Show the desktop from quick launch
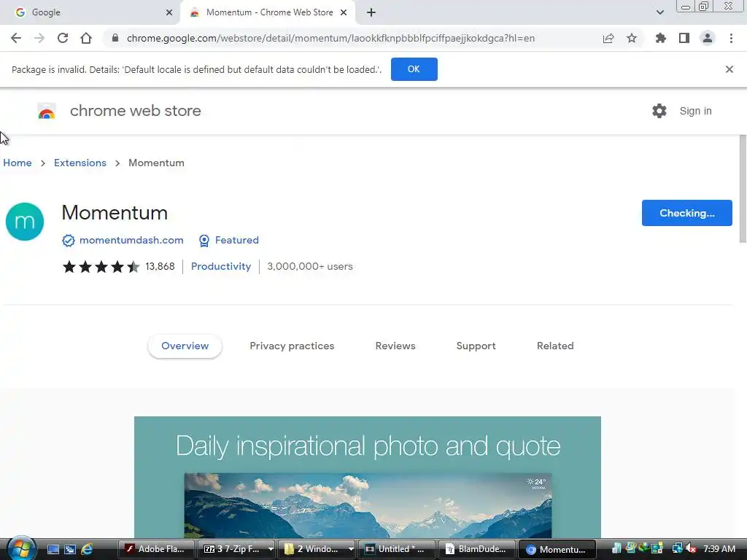The image size is (747, 560). [53, 549]
